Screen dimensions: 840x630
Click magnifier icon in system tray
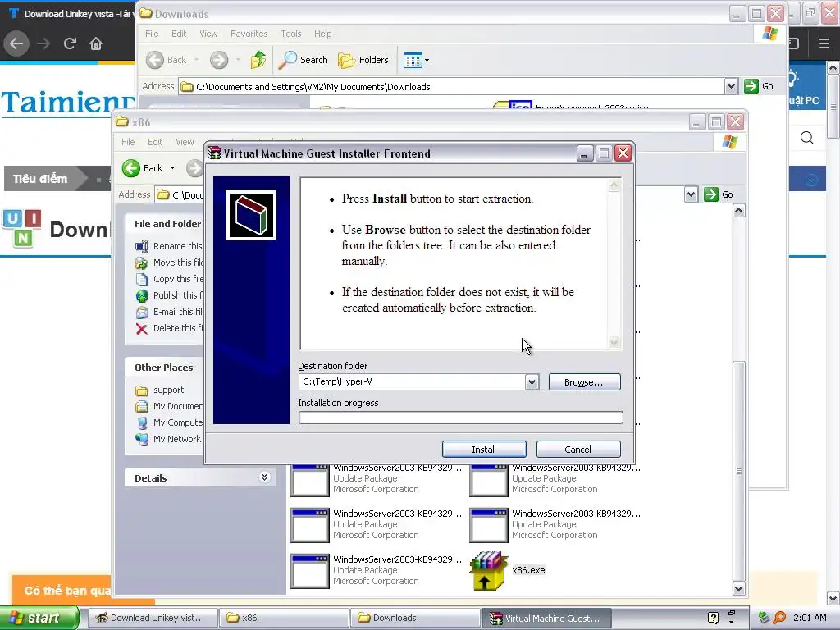pyautogui.click(x=779, y=618)
